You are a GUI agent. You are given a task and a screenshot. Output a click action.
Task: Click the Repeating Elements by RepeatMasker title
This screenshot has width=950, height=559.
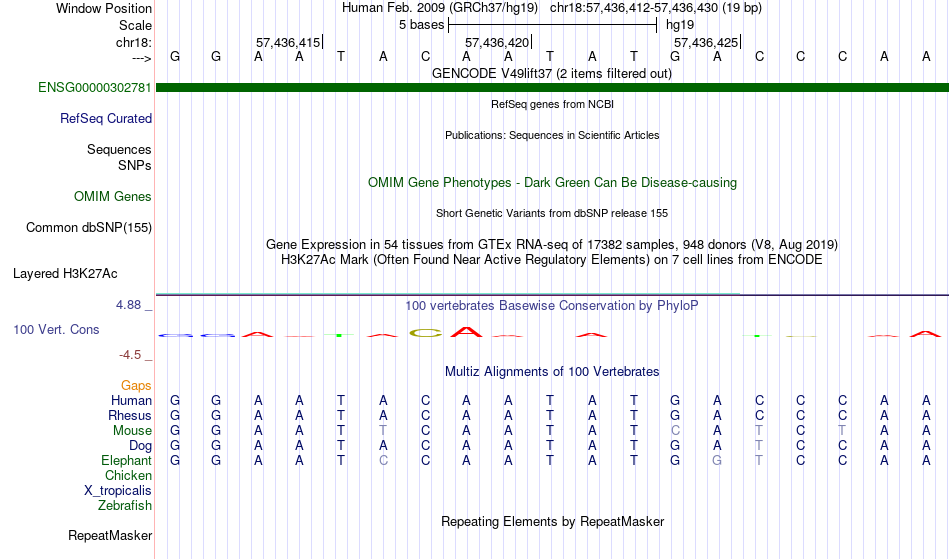click(x=553, y=522)
